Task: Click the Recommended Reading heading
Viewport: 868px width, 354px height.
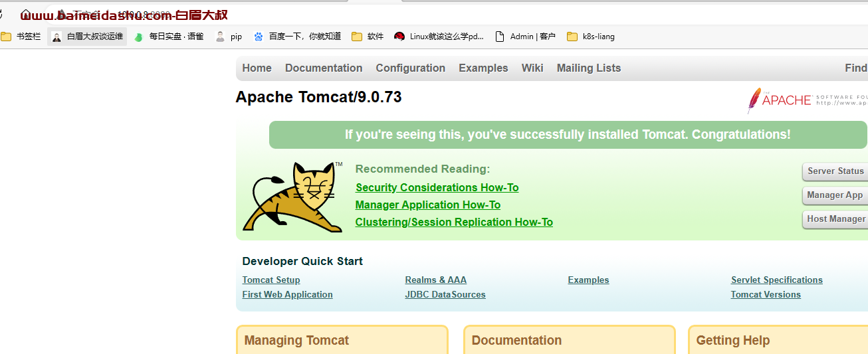Action: pyautogui.click(x=423, y=169)
